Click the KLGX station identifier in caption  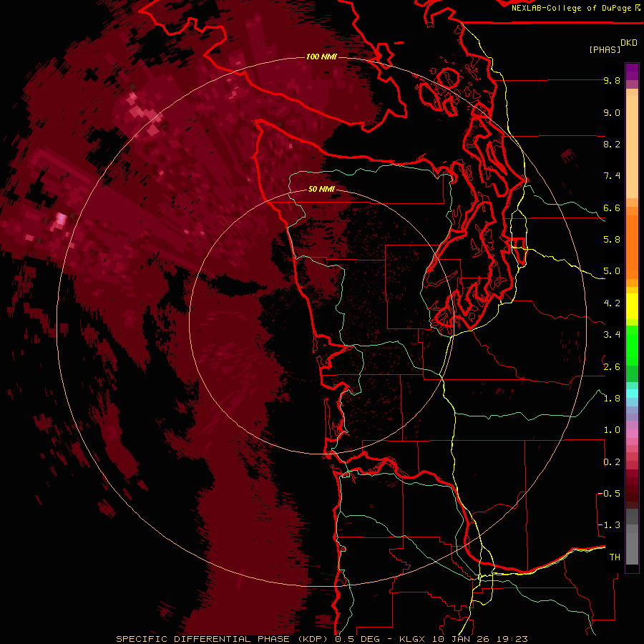[x=413, y=639]
